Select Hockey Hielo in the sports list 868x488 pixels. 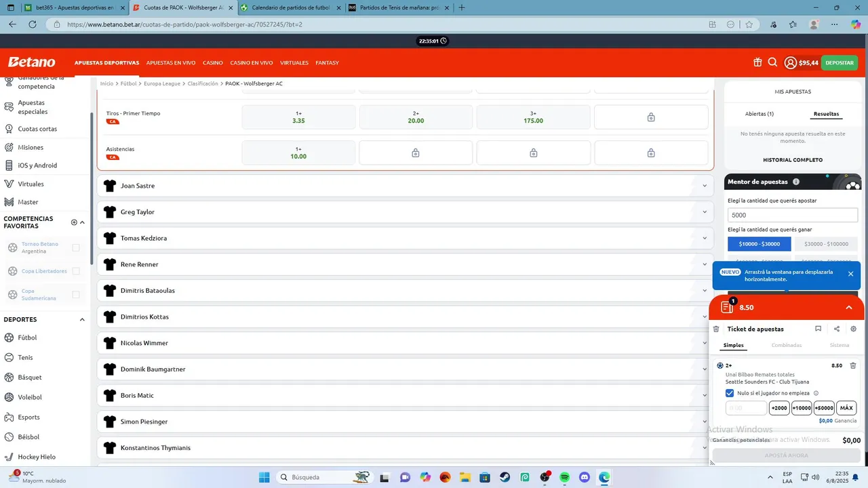pos(37,457)
